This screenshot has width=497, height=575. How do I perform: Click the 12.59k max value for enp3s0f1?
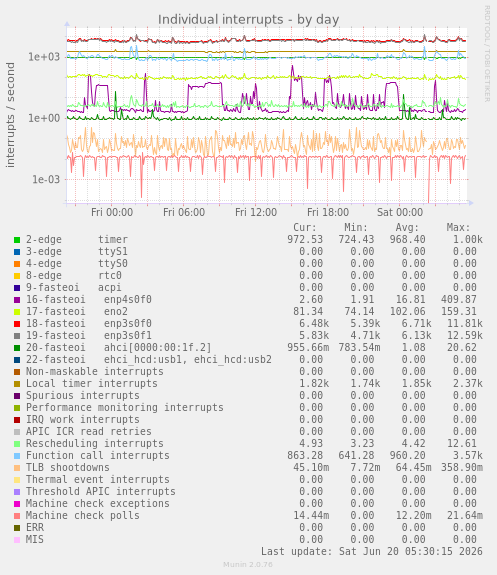pyautogui.click(x=465, y=336)
